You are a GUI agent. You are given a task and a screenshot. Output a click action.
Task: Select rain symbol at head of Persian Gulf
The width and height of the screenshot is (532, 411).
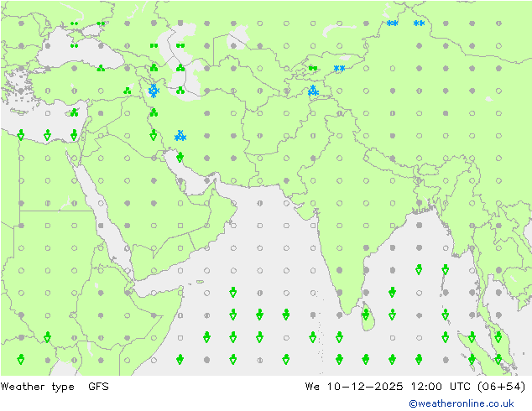(x=180, y=156)
